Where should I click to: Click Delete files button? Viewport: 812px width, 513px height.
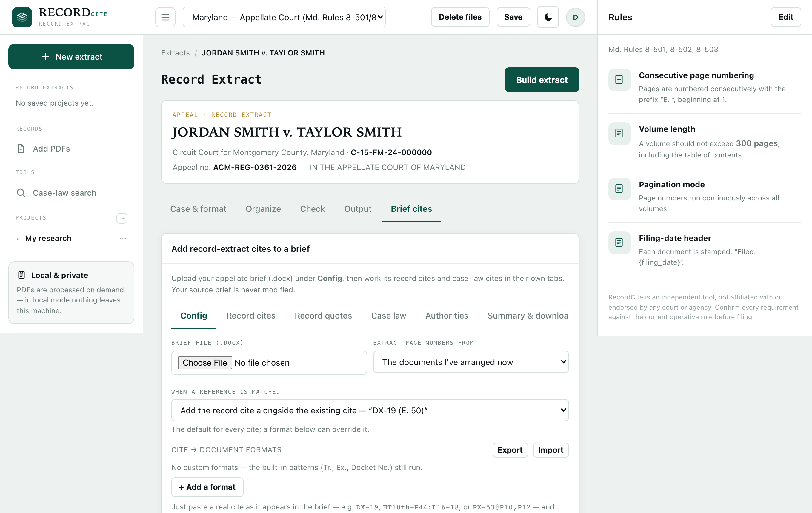[x=460, y=17]
